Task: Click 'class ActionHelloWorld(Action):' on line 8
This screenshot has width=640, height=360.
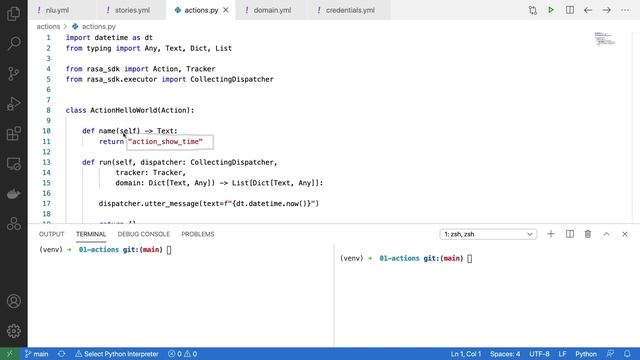Action: pos(130,110)
